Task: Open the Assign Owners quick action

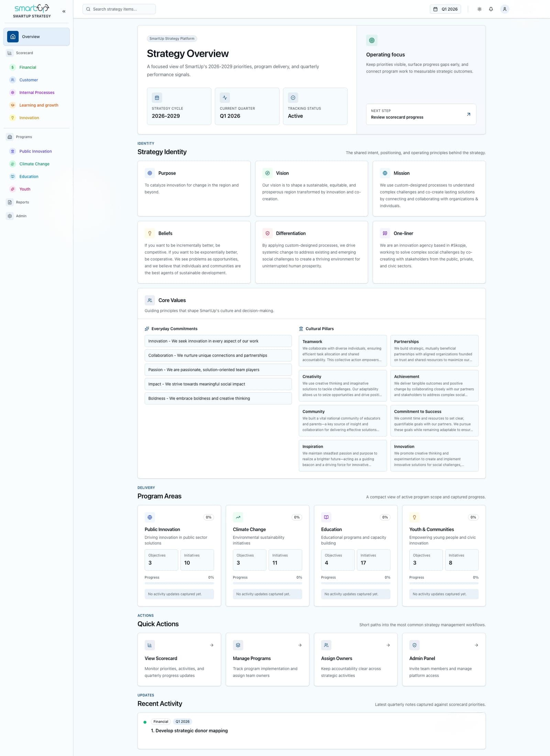Action: point(355,659)
